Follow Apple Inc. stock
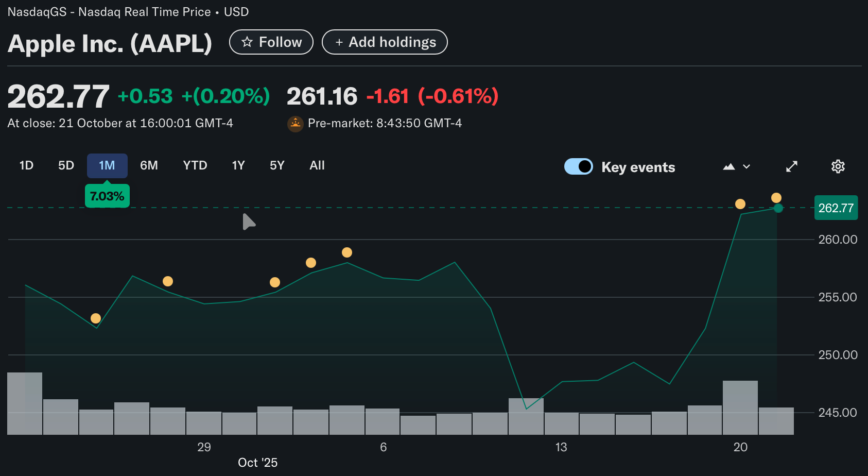Image resolution: width=868 pixels, height=476 pixels. click(x=271, y=42)
